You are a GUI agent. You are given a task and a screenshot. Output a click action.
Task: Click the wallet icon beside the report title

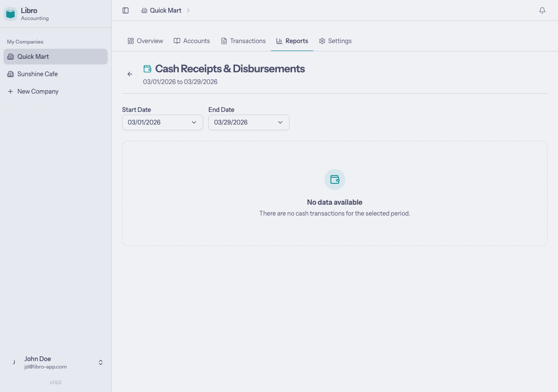[147, 68]
